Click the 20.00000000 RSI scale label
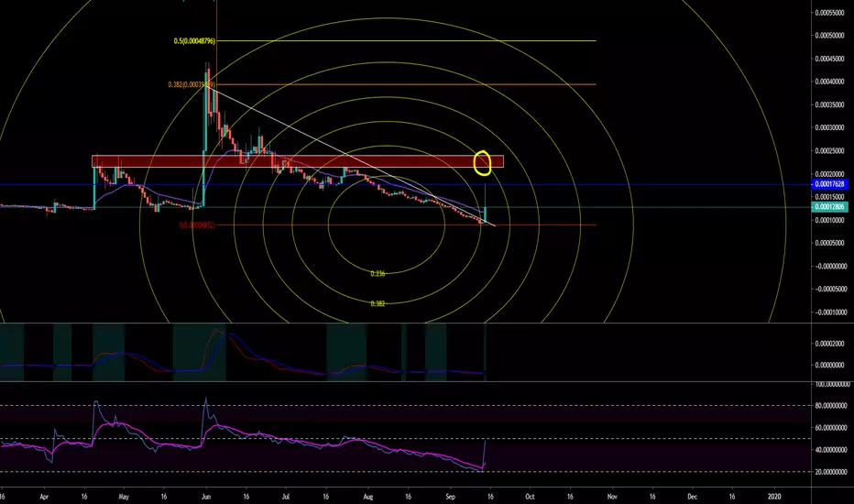 tap(830, 472)
